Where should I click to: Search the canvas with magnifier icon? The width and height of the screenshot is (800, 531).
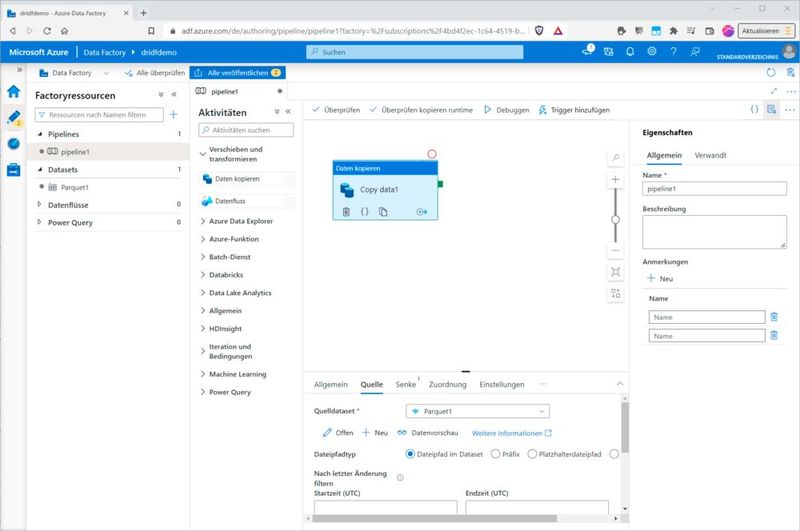(x=616, y=158)
